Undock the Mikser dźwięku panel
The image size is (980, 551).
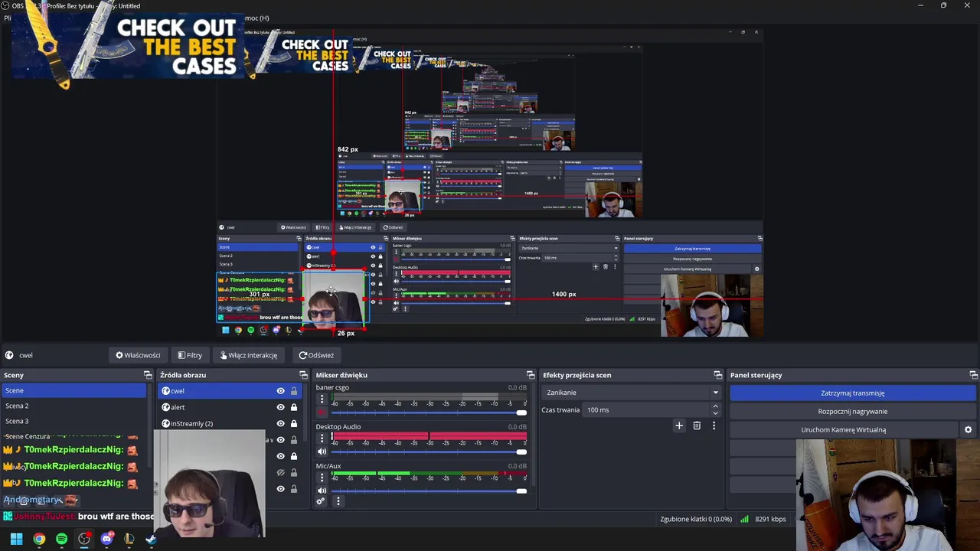point(531,375)
